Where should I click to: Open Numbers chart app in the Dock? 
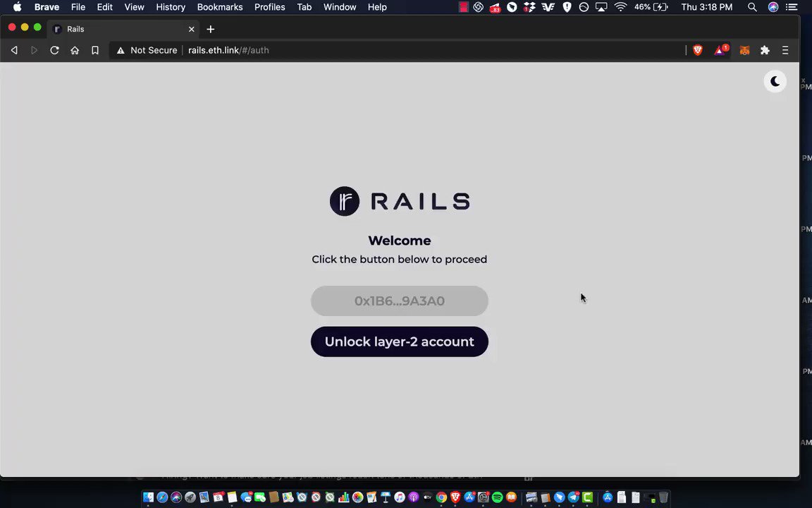345,497
